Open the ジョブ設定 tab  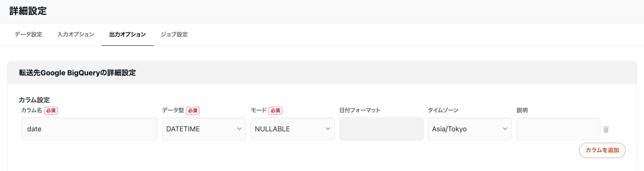coord(174,34)
